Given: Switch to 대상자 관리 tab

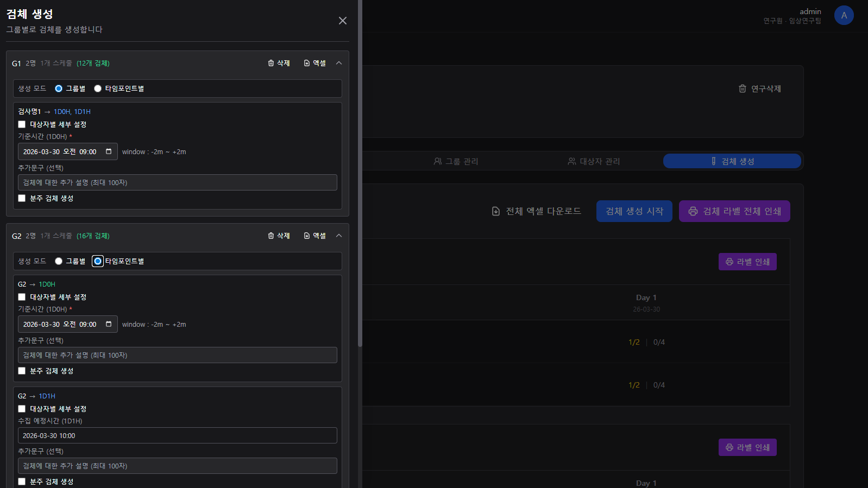Looking at the screenshot, I should (x=594, y=161).
